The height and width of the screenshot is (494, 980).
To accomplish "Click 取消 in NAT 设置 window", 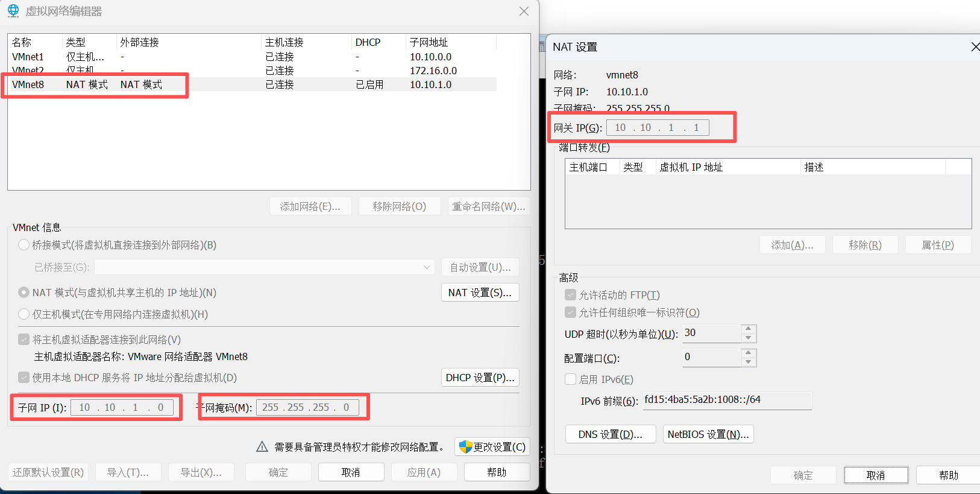I will [876, 475].
